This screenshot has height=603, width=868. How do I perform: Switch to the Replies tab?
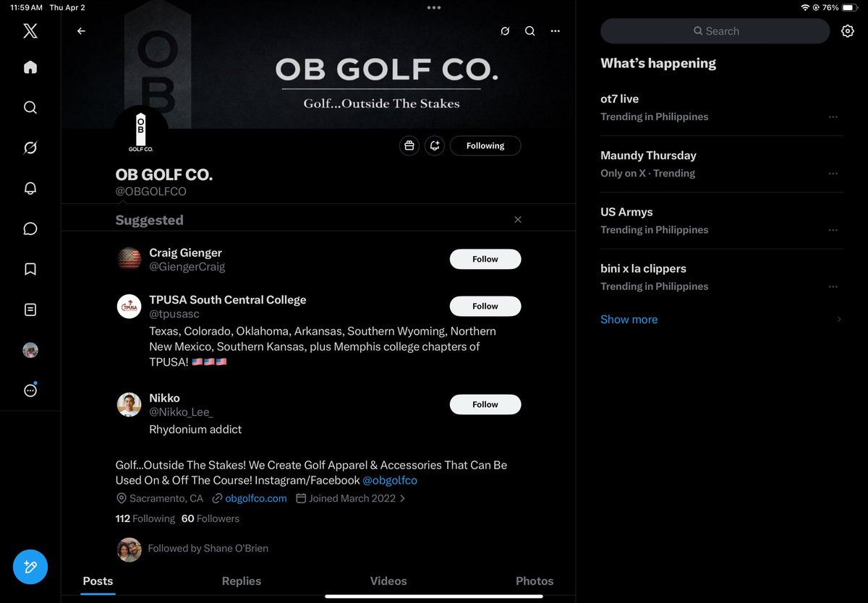pos(242,581)
